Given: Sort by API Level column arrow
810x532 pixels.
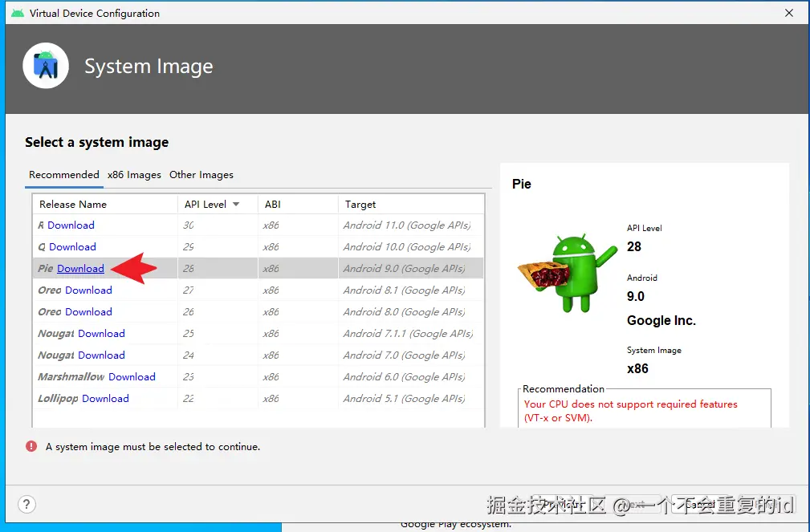Looking at the screenshot, I should point(236,204).
